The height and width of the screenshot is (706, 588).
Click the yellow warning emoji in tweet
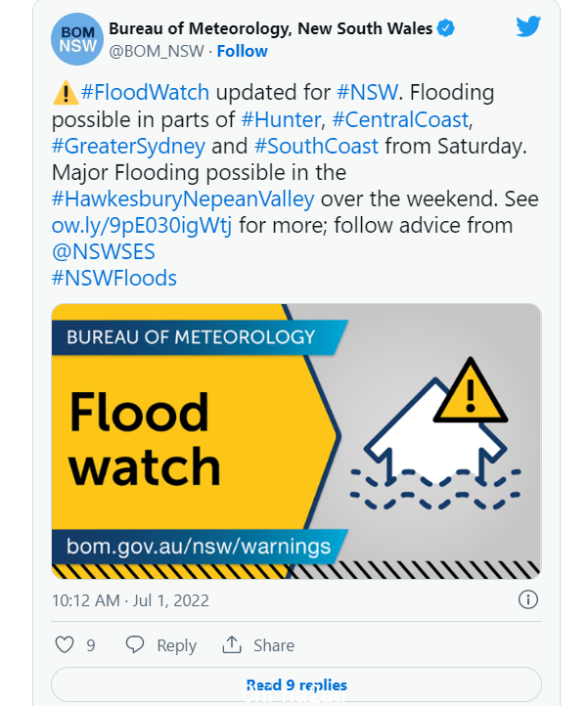(66, 93)
